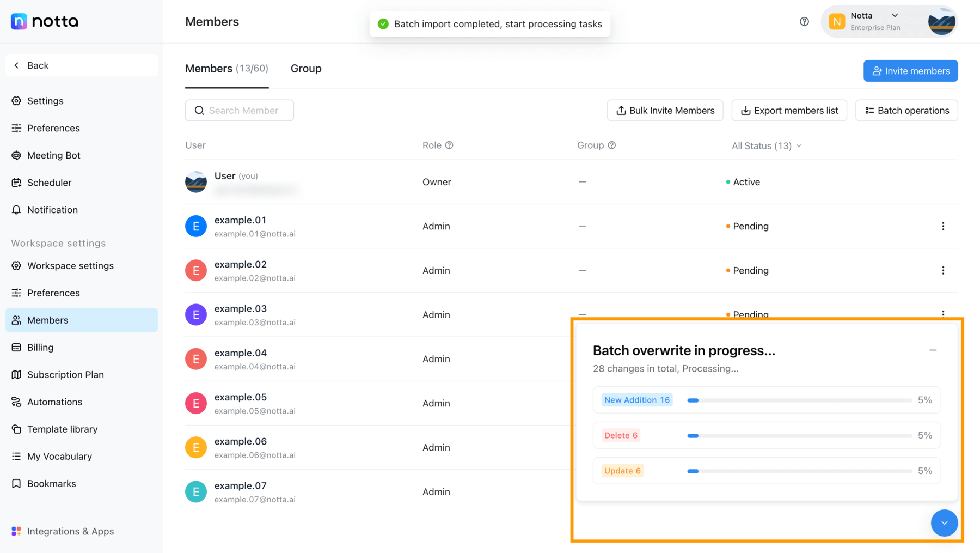Expand All Status (13) filter
980x553 pixels.
pos(767,146)
